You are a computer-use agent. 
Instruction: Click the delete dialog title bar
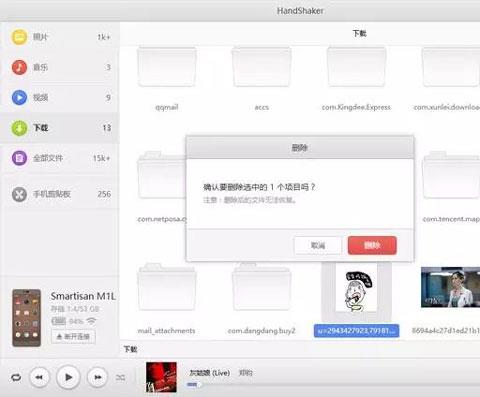300,148
